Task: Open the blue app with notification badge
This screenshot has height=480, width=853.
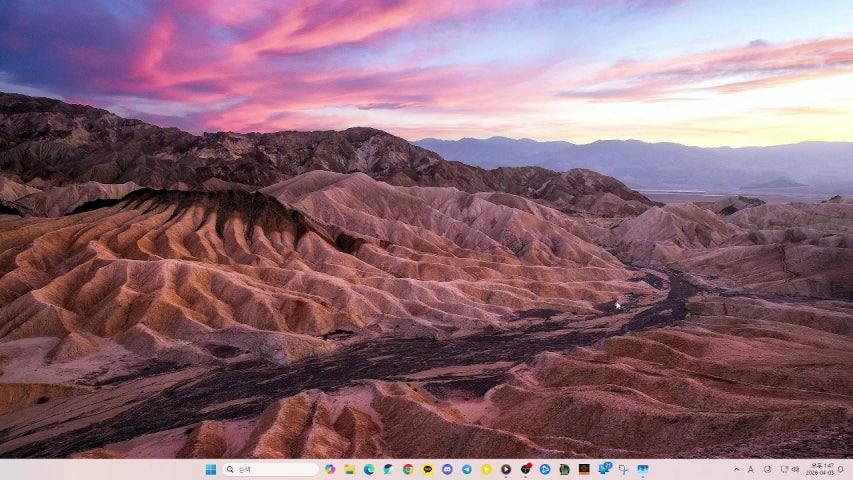Action: click(604, 468)
